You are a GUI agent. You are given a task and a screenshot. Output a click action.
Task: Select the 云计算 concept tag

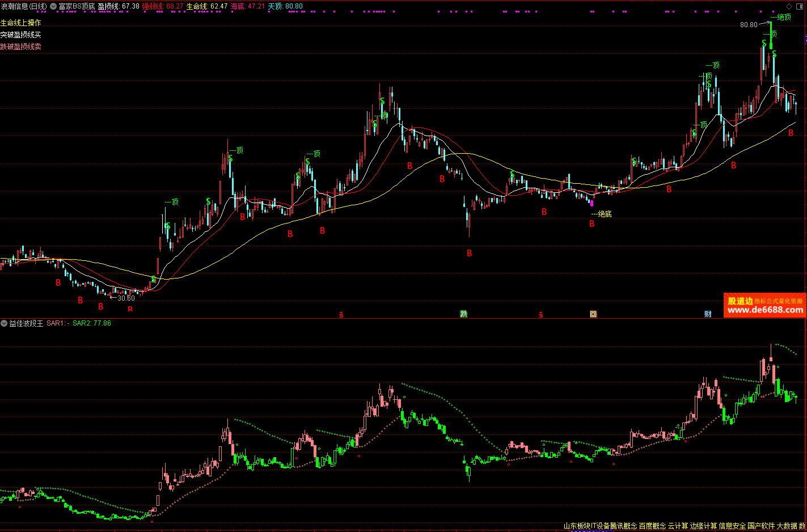(678, 526)
